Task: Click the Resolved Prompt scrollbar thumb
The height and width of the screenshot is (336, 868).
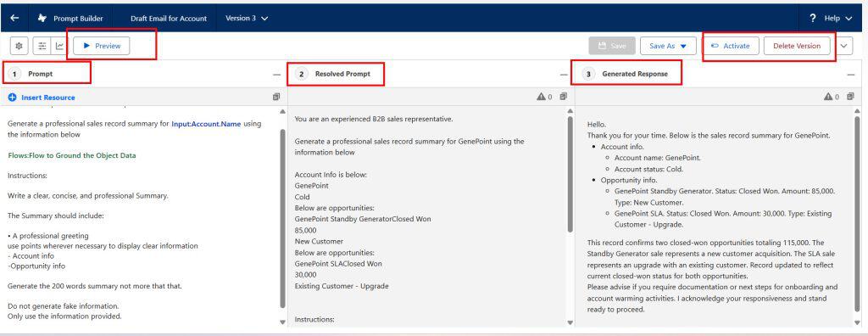Action: pyautogui.click(x=570, y=175)
